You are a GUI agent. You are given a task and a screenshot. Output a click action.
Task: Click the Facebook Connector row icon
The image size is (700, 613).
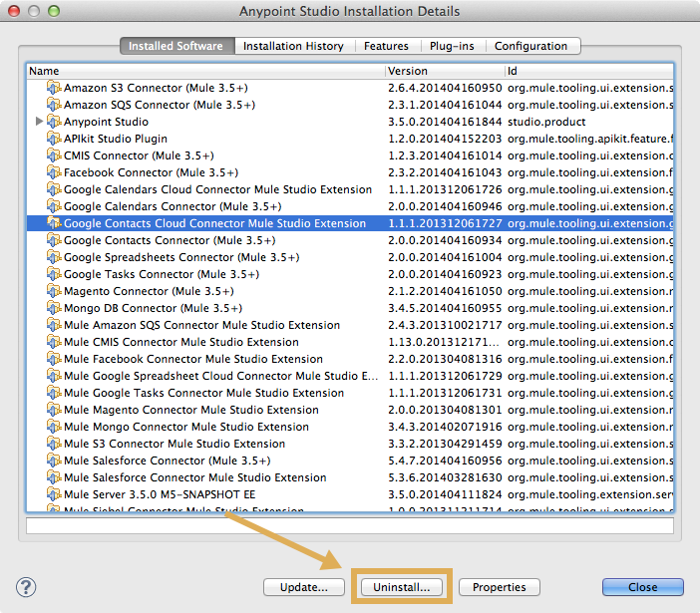[x=54, y=172]
